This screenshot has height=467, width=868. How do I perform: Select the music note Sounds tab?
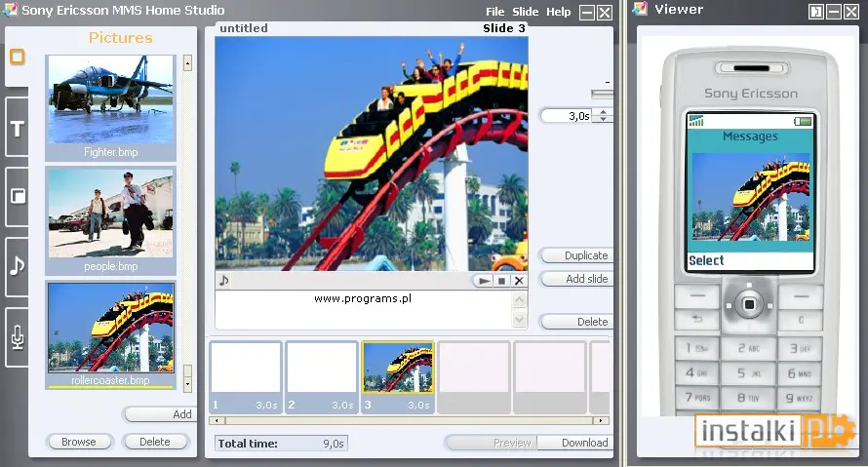click(x=18, y=266)
